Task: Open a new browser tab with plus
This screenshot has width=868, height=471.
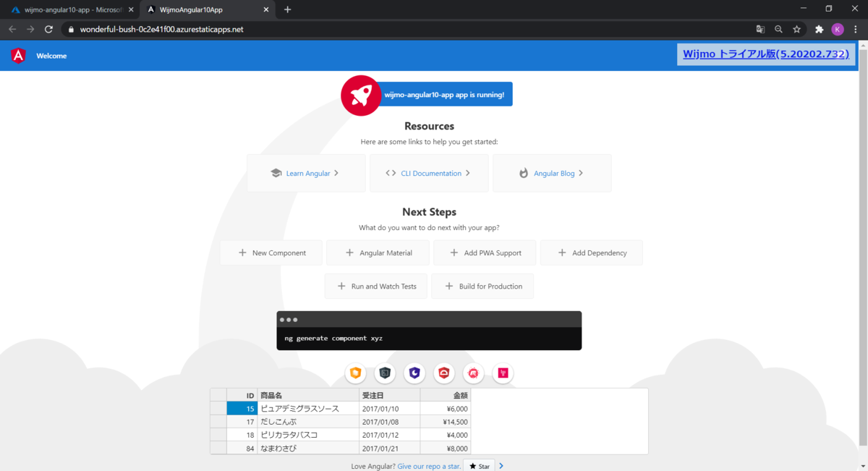Action: (x=287, y=9)
